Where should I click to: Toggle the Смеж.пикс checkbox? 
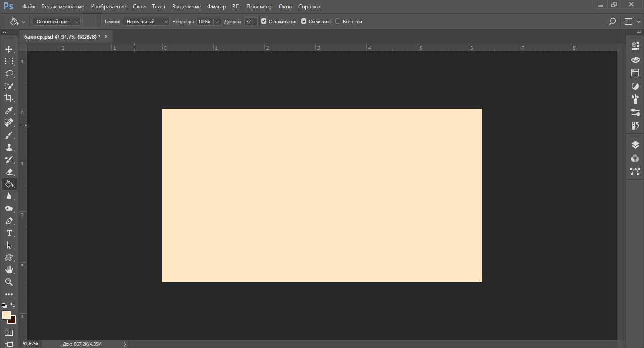[304, 21]
